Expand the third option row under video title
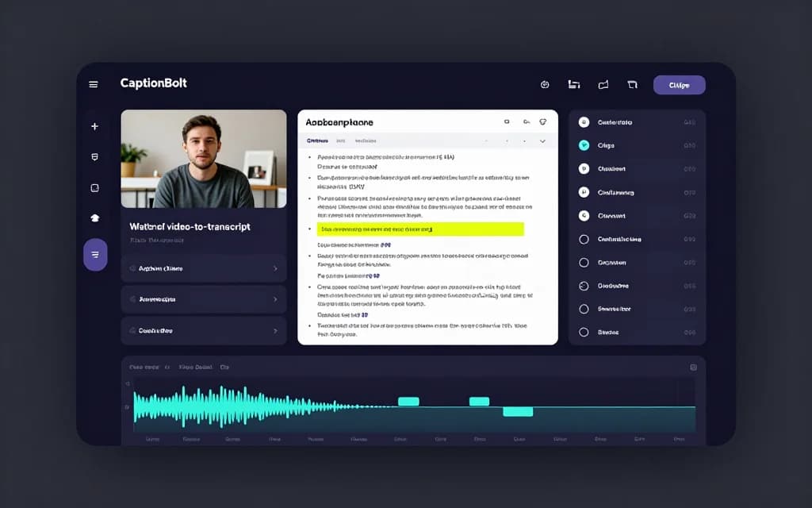Viewport: 812px width, 508px height. [204, 331]
